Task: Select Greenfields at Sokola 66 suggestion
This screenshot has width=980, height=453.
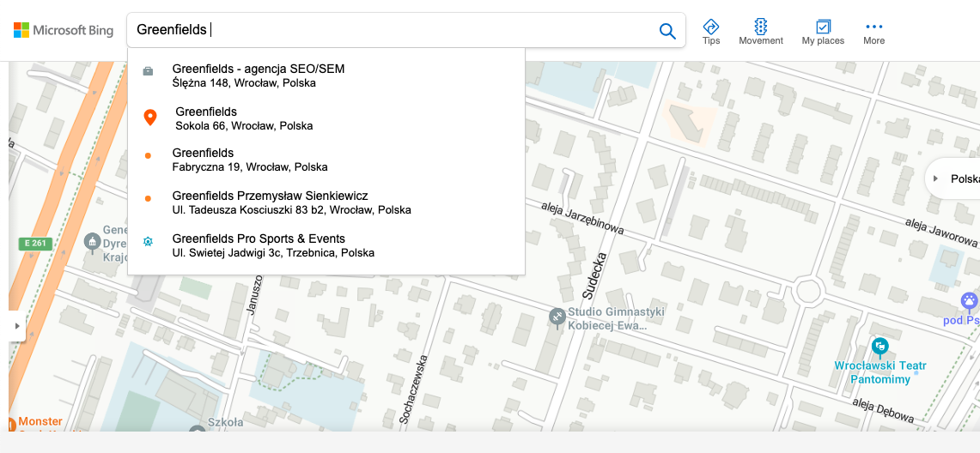Action: [x=326, y=118]
